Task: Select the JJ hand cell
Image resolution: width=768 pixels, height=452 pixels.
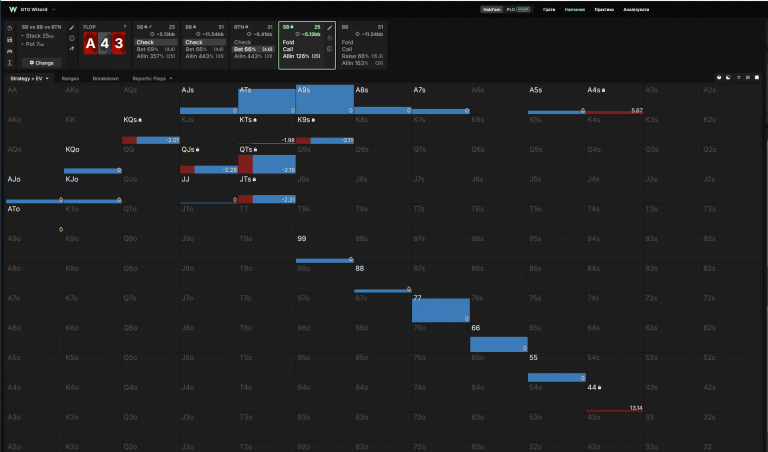Action: coord(209,189)
